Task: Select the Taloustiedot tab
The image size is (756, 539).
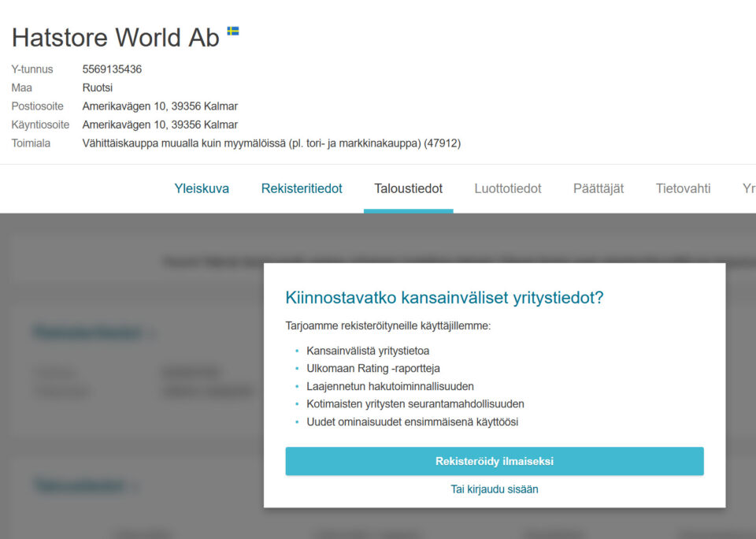Action: pos(409,188)
